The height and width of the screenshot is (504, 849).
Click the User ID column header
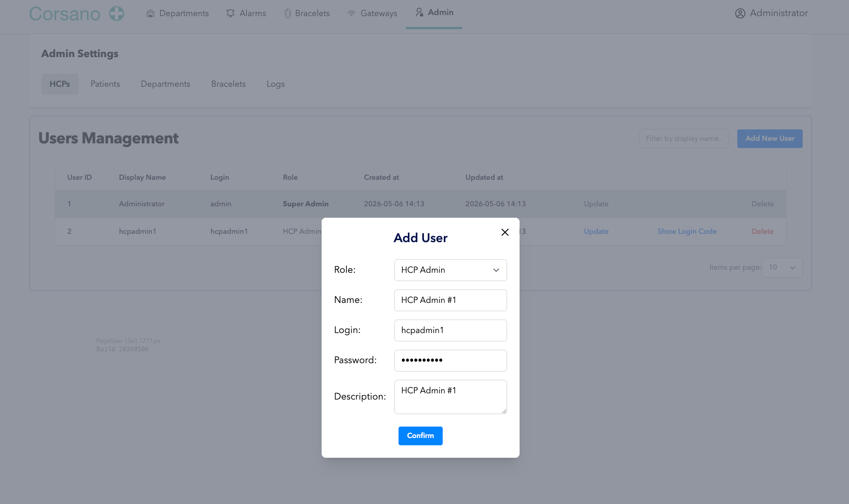[x=79, y=178]
